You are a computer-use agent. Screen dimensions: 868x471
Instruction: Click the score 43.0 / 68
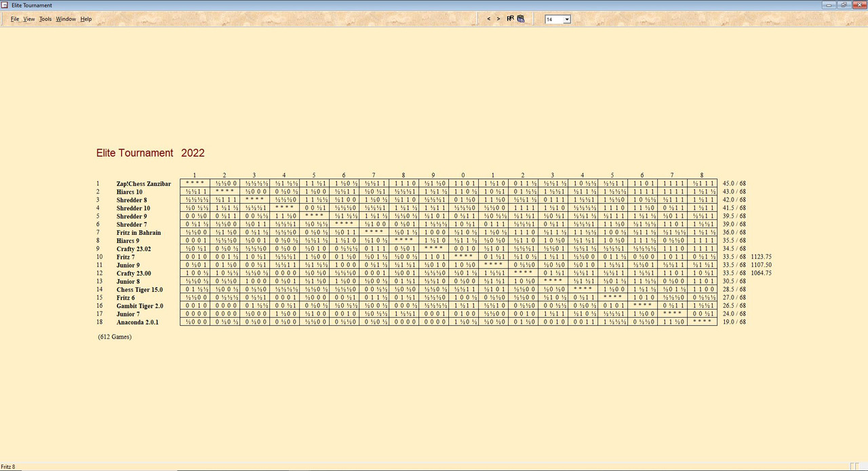[x=734, y=192]
